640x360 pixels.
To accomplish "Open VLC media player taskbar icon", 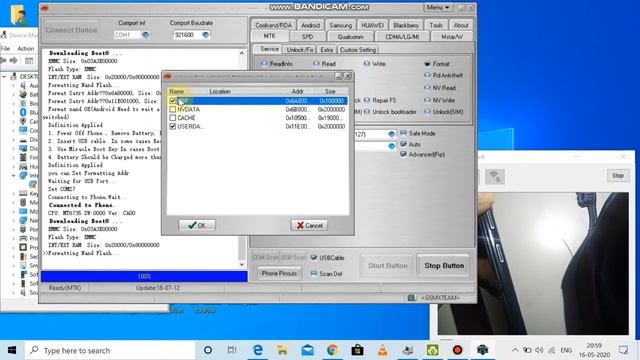I will tap(382, 350).
